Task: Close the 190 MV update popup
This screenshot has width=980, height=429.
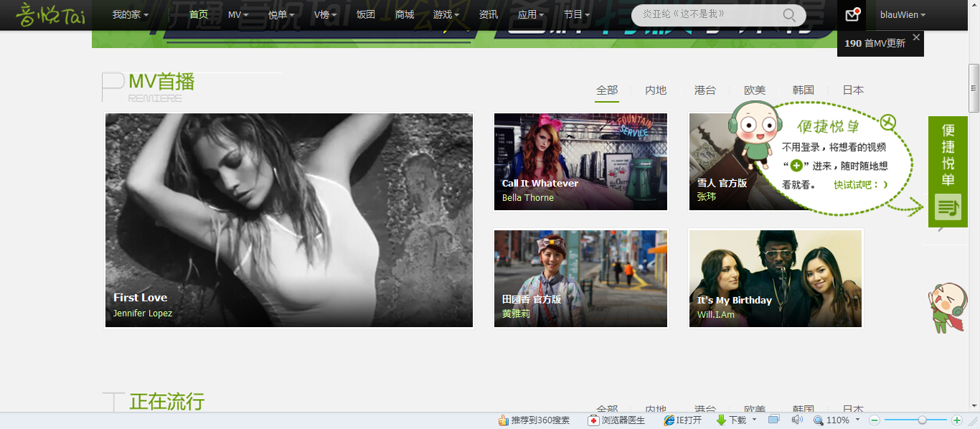Action: pyautogui.click(x=916, y=37)
